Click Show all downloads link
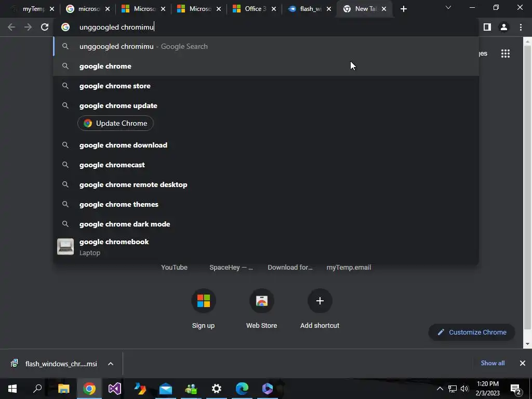Screen dimensions: 532x399 493,363
